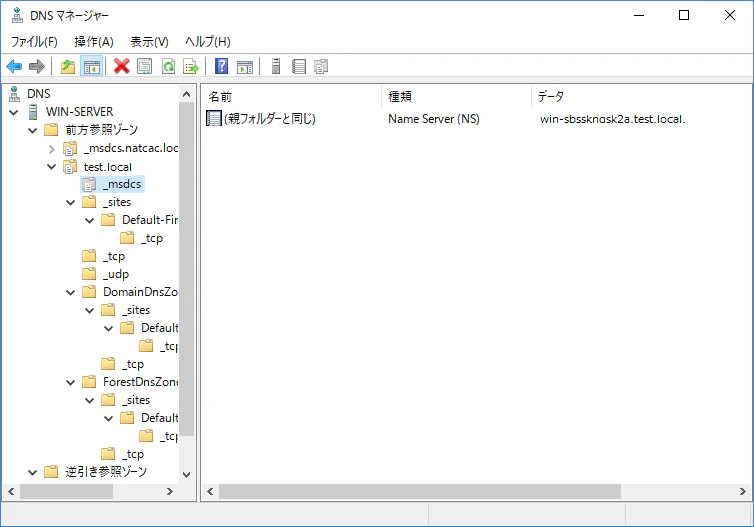
Task: Click the _udp folder icon
Action: [x=89, y=274]
